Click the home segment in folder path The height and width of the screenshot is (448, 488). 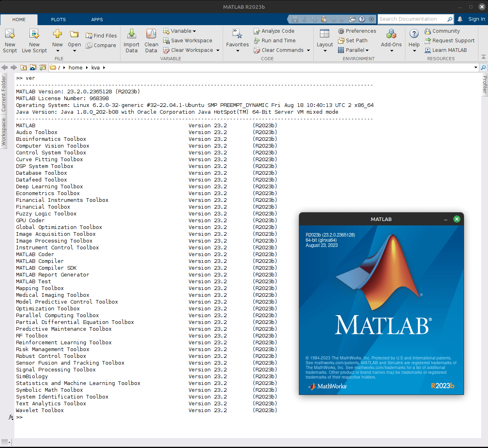(75, 67)
